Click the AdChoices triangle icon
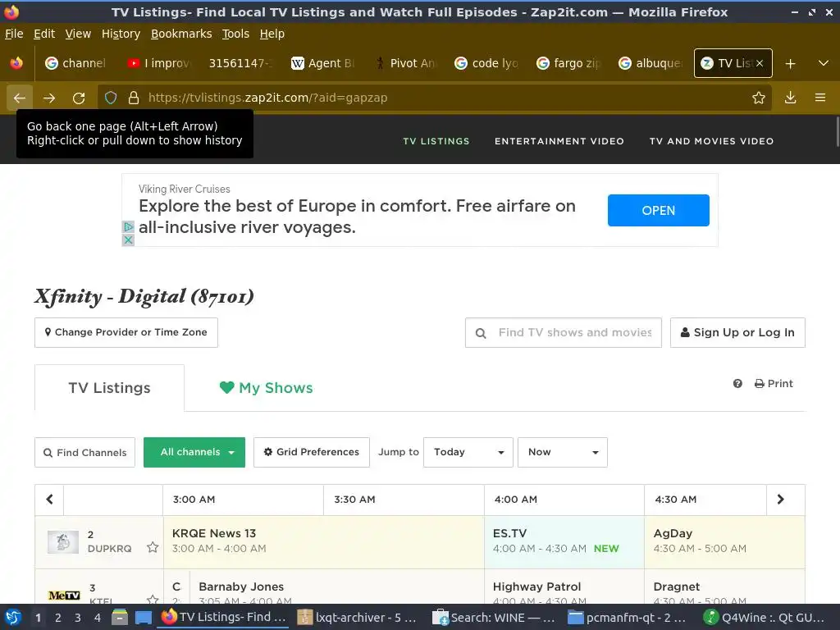The image size is (840, 630). click(x=128, y=226)
